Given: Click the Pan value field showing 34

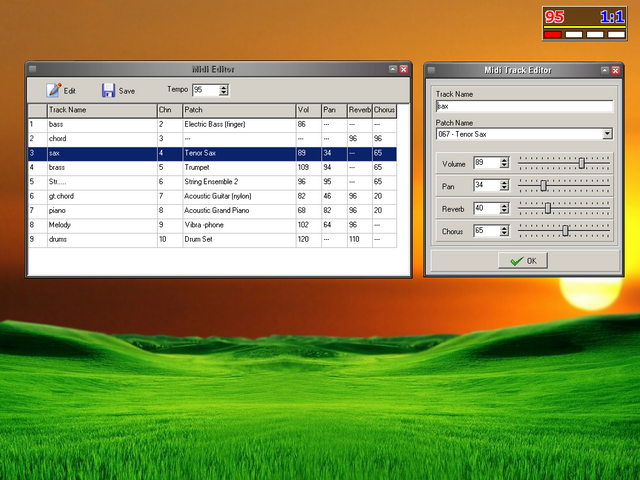Looking at the screenshot, I should pyautogui.click(x=487, y=185).
